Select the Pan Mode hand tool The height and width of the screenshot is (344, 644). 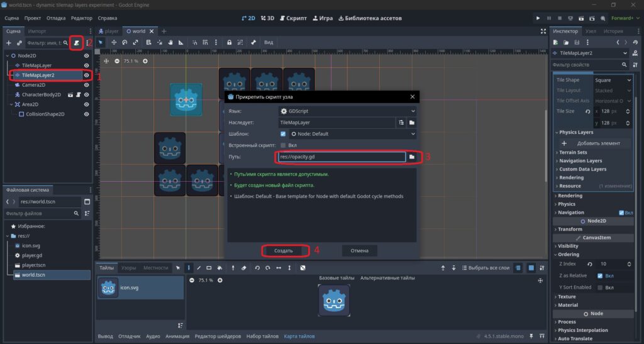tap(170, 42)
